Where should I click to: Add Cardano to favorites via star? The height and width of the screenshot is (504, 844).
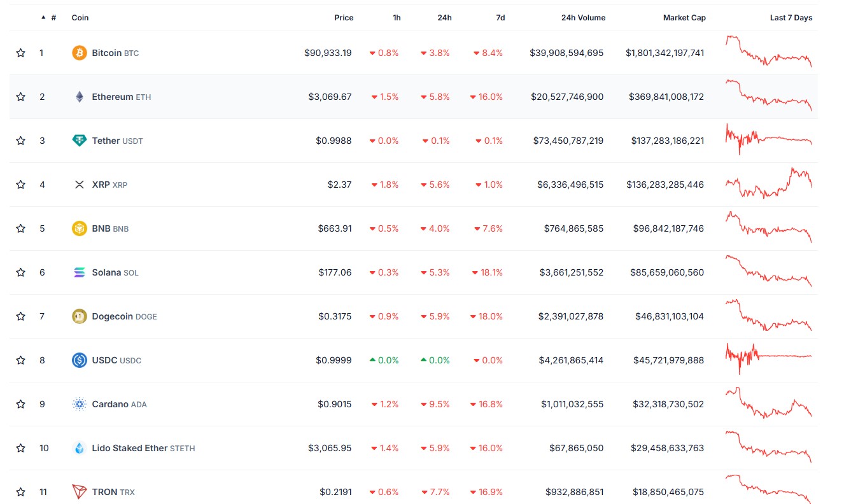click(21, 404)
